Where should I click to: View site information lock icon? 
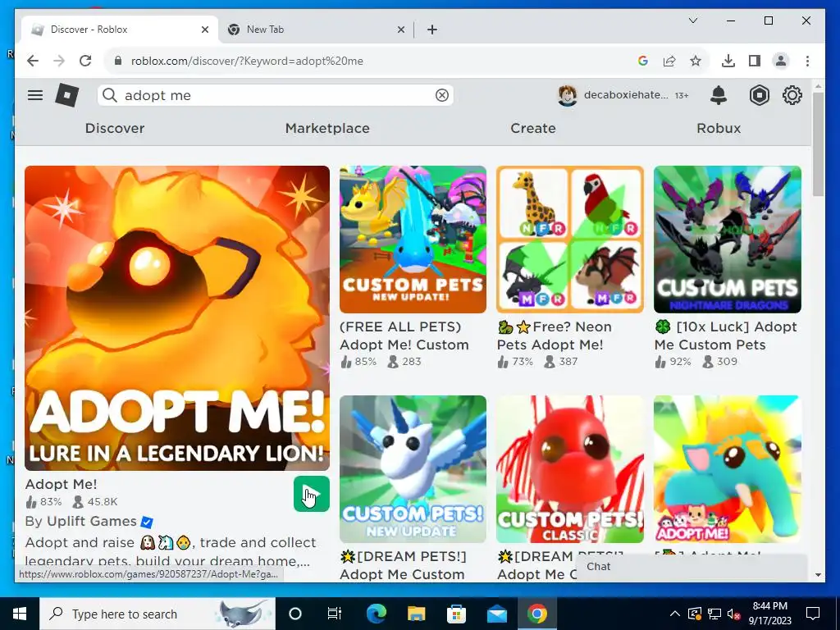(x=118, y=61)
